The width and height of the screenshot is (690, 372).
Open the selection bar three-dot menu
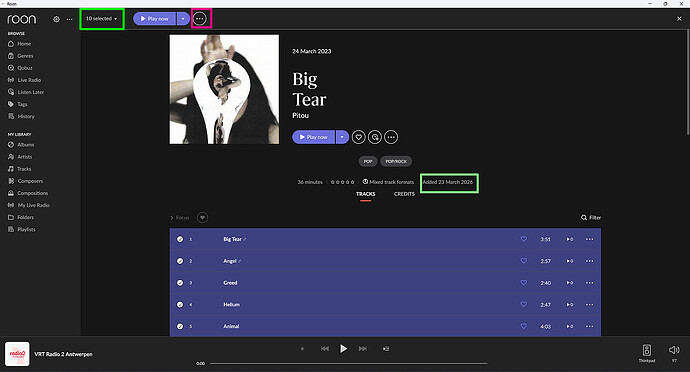click(x=200, y=18)
